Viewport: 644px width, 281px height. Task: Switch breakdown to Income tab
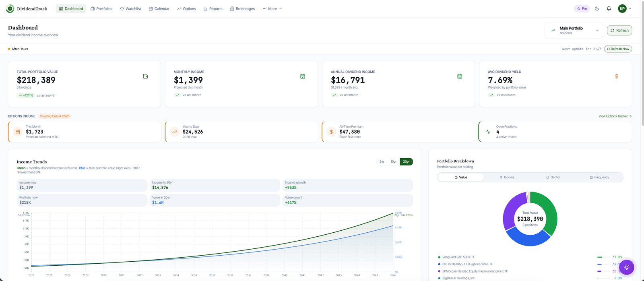click(x=507, y=177)
